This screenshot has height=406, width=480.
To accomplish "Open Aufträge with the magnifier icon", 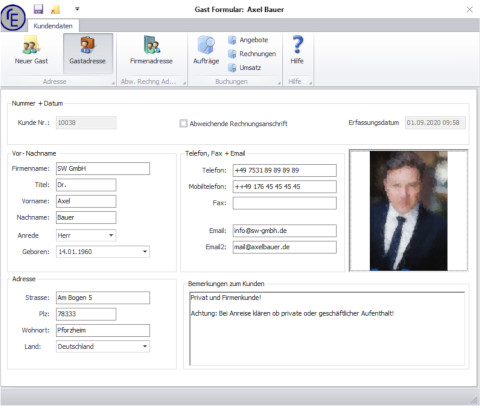I will click(206, 51).
